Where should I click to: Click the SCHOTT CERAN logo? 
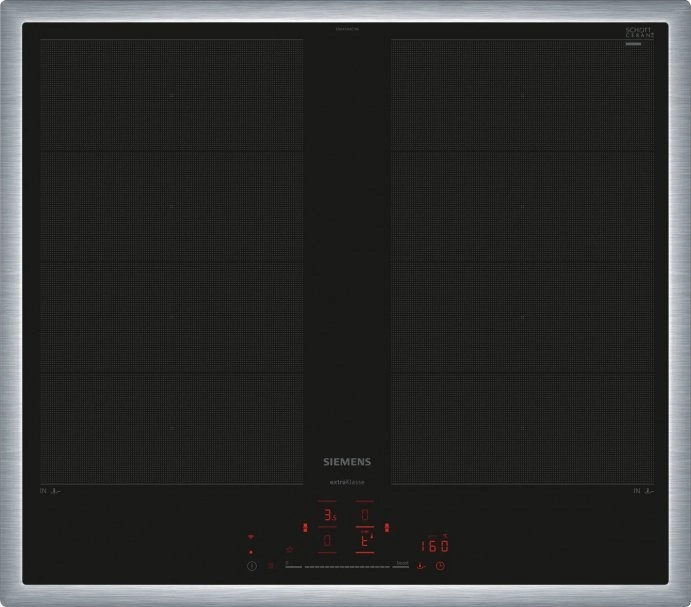pyautogui.click(x=639, y=33)
